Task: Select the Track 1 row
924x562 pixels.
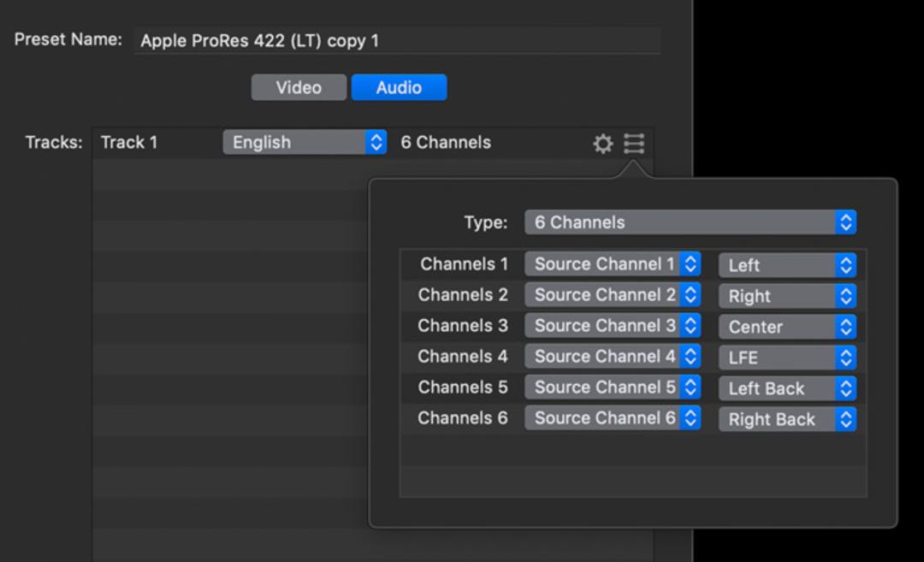Action: tap(372, 143)
